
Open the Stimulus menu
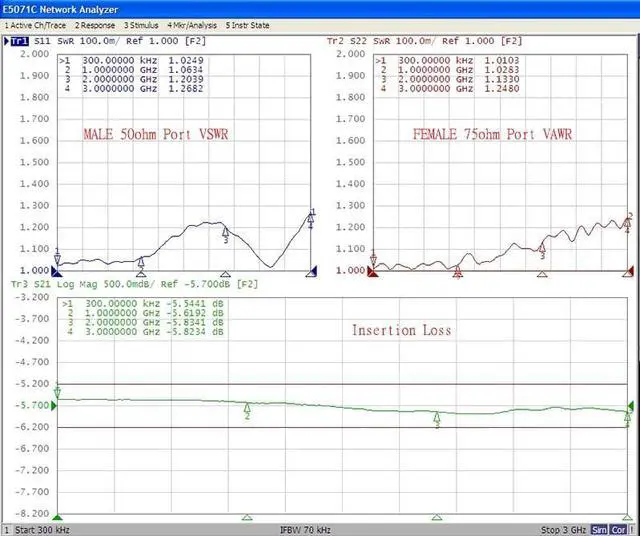(143, 24)
